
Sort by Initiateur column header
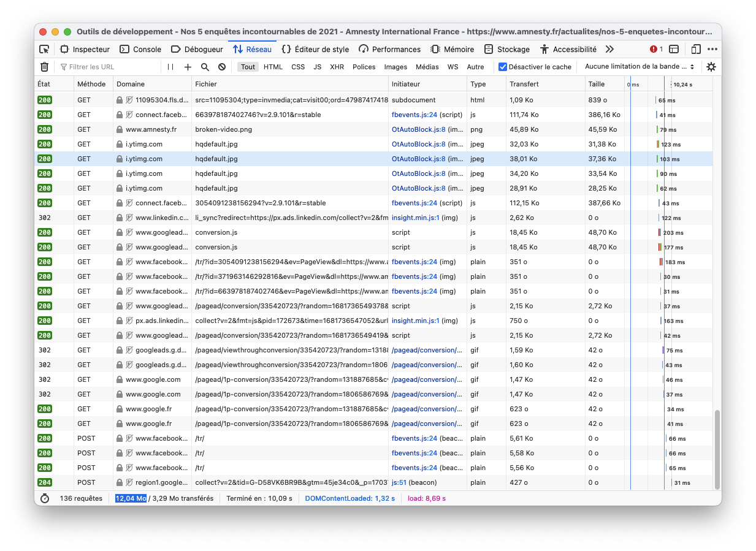tap(427, 84)
